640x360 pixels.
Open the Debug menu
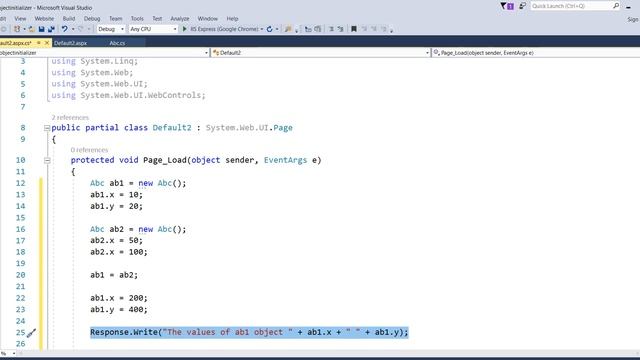tap(92, 19)
